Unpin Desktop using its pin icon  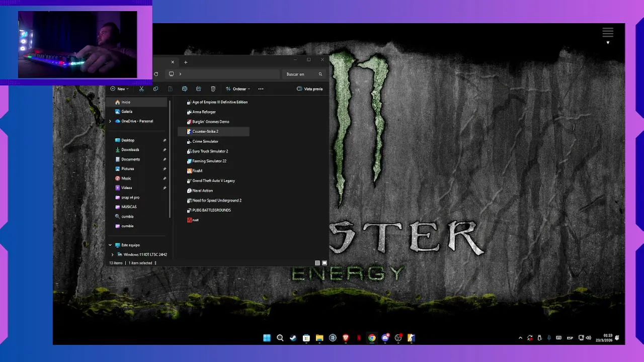pos(165,140)
